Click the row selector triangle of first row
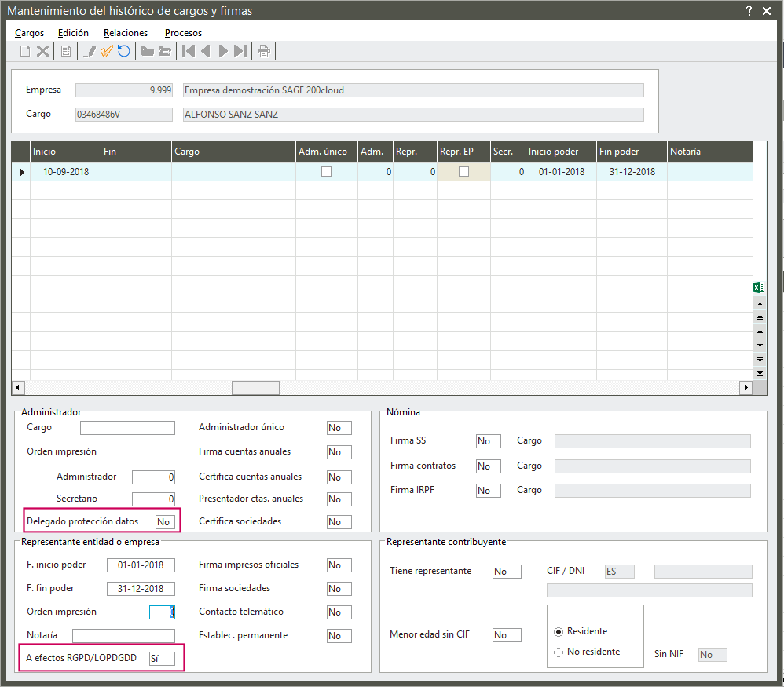 pyautogui.click(x=21, y=172)
